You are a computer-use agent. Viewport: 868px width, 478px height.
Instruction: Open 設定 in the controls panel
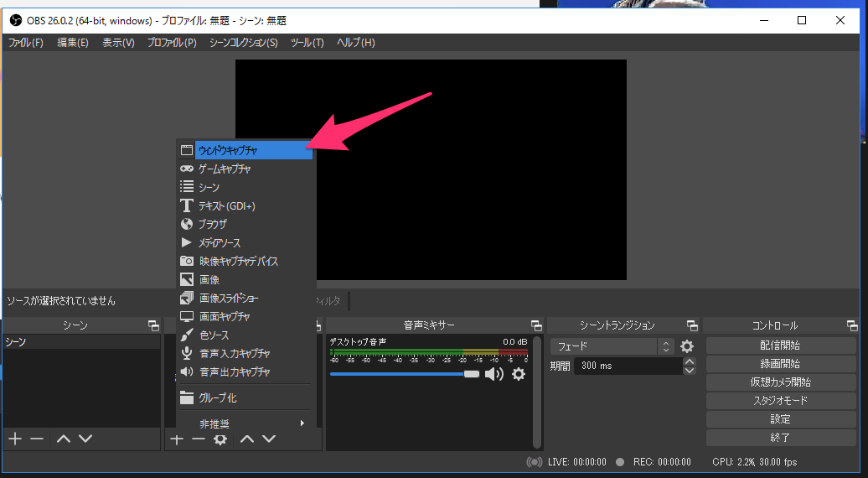coord(781,419)
